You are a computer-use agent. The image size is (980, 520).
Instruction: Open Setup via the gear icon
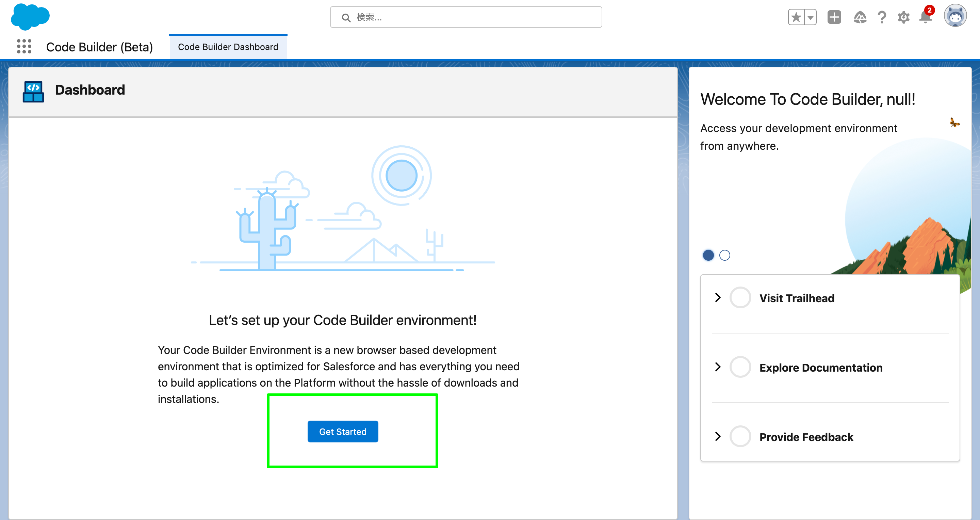coord(903,17)
